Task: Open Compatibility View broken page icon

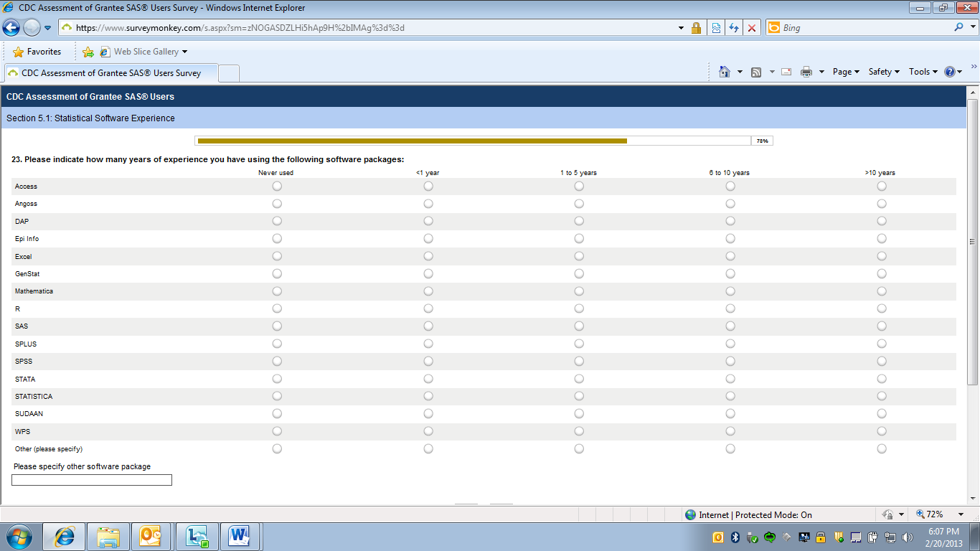Action: pyautogui.click(x=715, y=28)
